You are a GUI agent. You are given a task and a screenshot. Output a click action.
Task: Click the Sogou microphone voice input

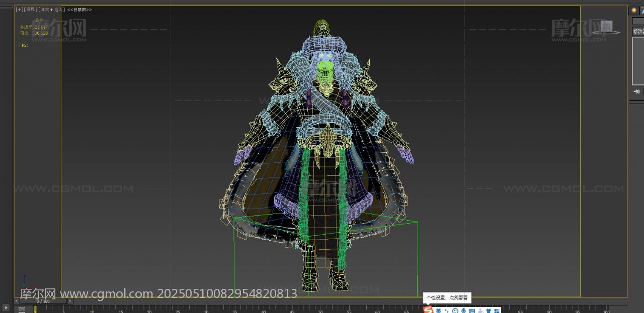pyautogui.click(x=463, y=310)
